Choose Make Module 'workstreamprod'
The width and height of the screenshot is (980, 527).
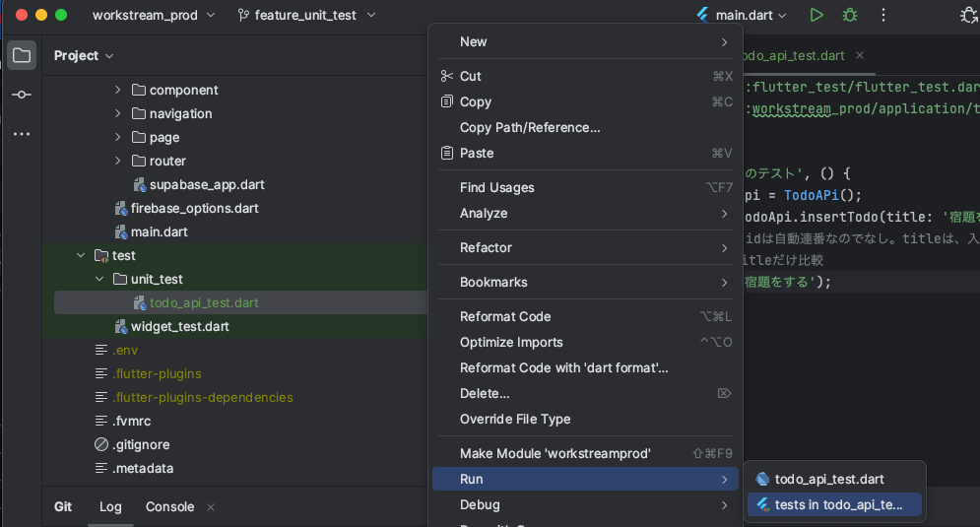point(586,453)
